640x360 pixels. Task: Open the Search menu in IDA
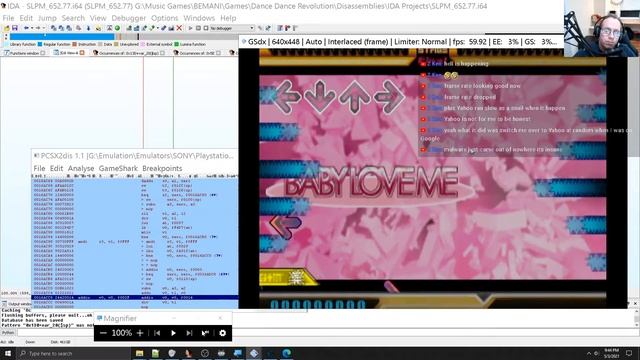73,18
